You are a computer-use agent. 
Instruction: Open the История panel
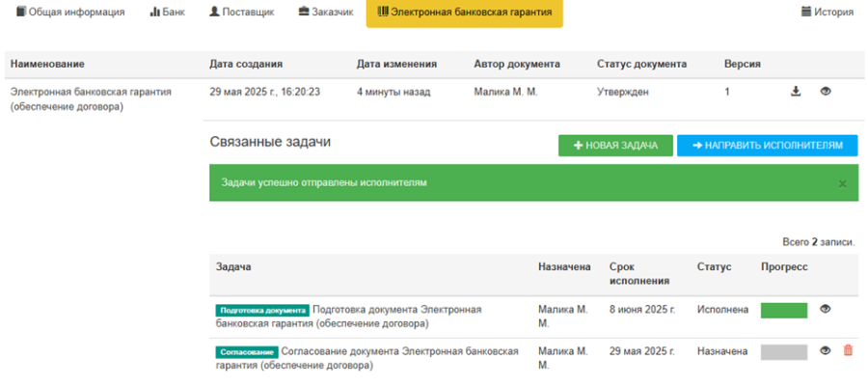tap(827, 13)
